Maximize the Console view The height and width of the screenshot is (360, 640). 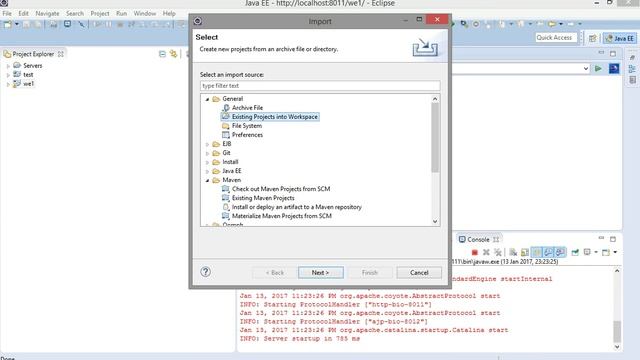point(613,239)
